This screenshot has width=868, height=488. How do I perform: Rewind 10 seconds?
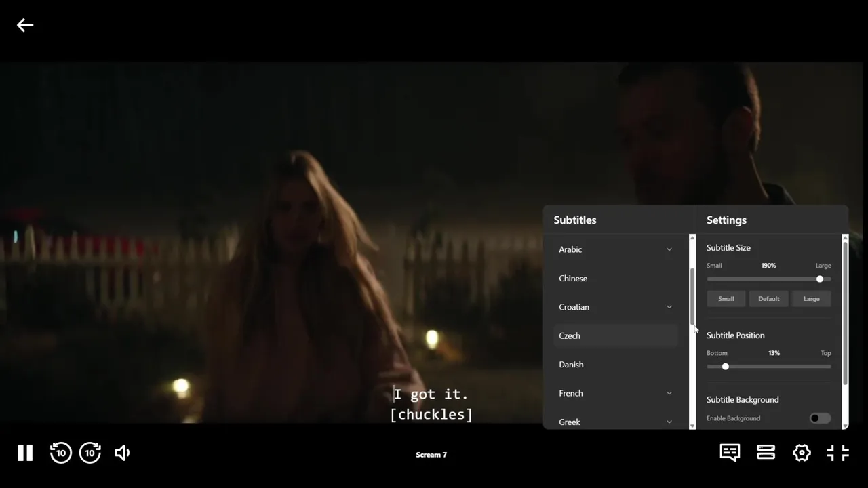(x=60, y=453)
